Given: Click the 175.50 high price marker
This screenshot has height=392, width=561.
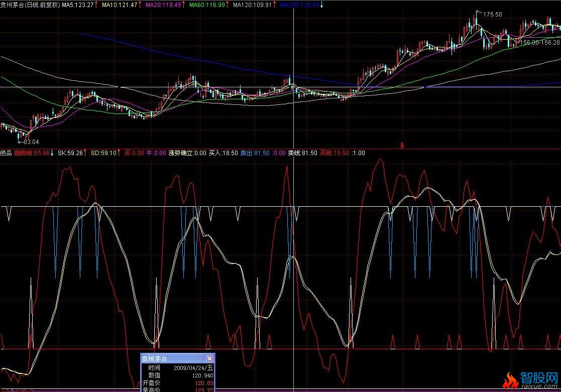Looking at the screenshot, I should [x=492, y=15].
